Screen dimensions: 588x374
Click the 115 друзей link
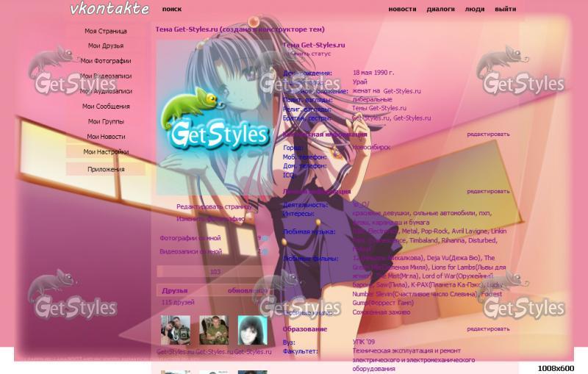[x=178, y=302]
